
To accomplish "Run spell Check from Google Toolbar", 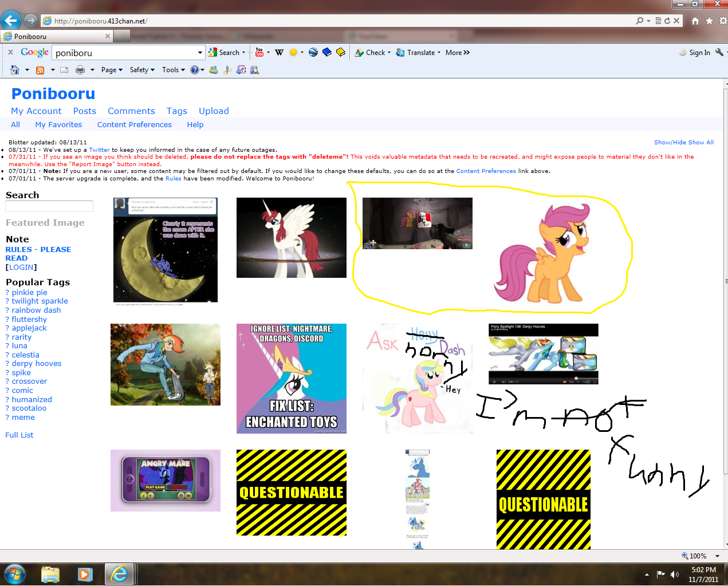I will tap(370, 52).
